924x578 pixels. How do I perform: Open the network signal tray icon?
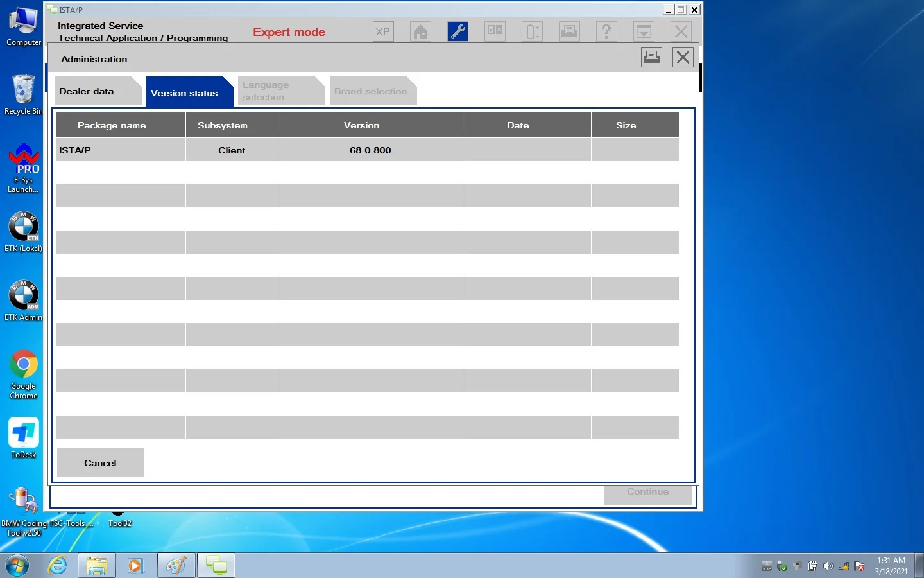click(x=844, y=566)
